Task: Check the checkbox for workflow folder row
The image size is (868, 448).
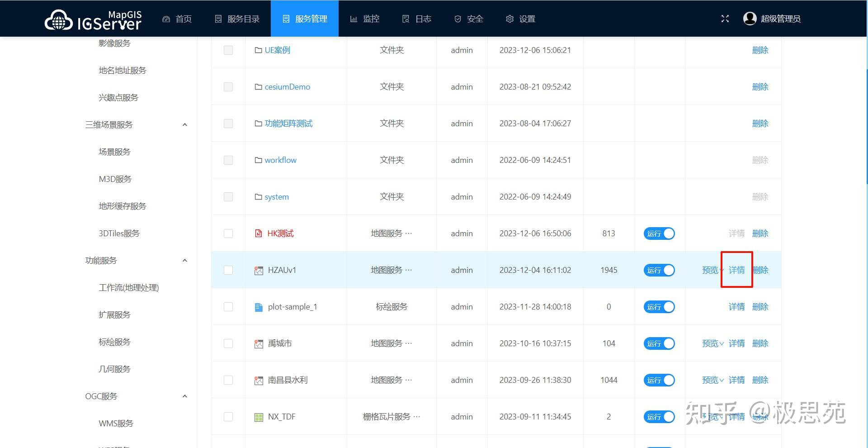Action: point(228,160)
